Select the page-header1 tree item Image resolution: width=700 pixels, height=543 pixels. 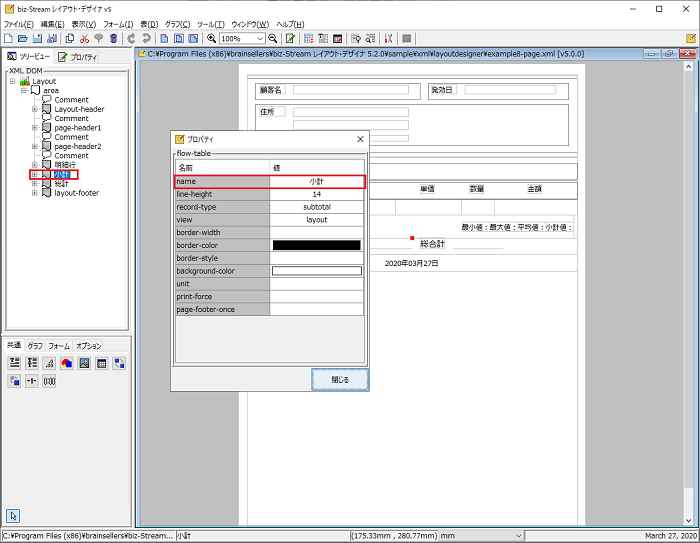tap(78, 128)
